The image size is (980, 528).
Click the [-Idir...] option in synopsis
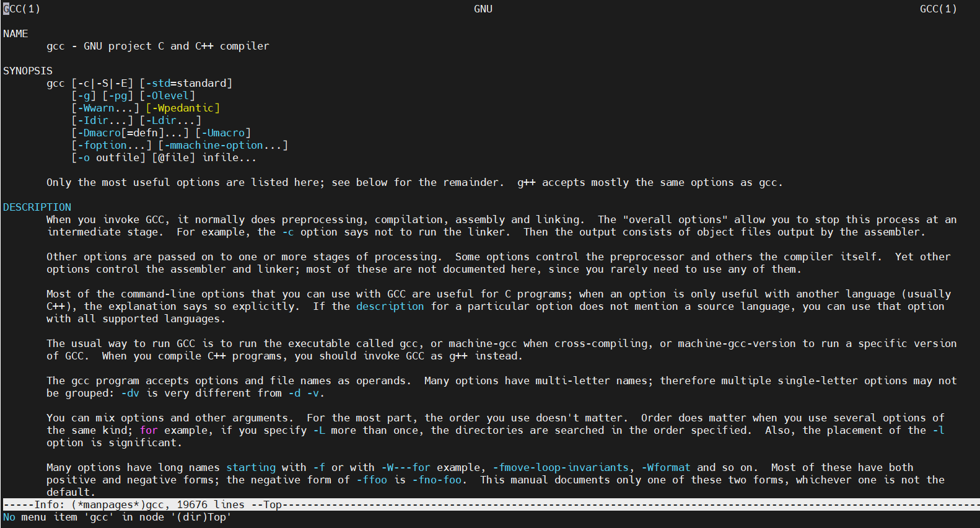click(102, 120)
